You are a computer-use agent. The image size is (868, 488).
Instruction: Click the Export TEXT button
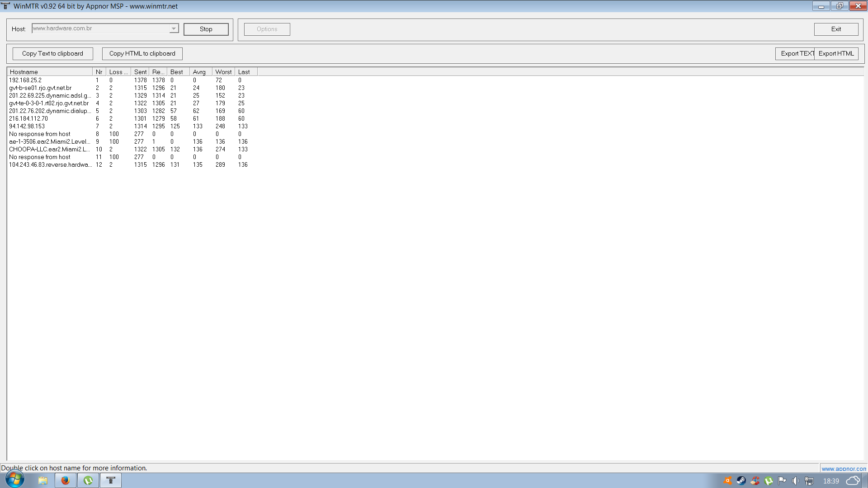coord(795,53)
